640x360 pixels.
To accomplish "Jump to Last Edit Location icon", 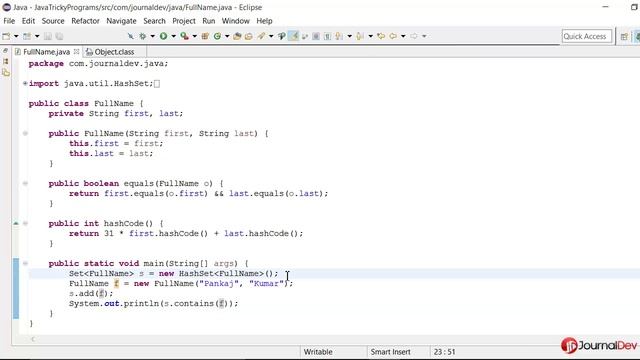I will 381,36.
